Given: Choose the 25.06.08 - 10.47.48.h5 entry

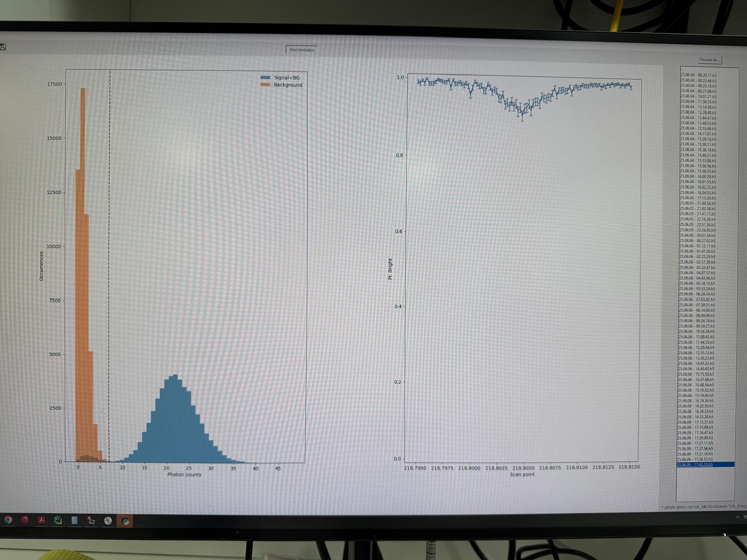Looking at the screenshot, I should [x=696, y=379].
